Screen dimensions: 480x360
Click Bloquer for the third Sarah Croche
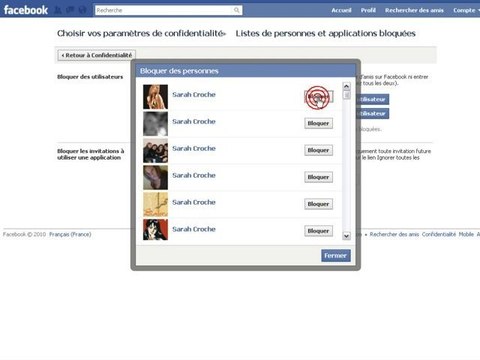[x=318, y=150]
